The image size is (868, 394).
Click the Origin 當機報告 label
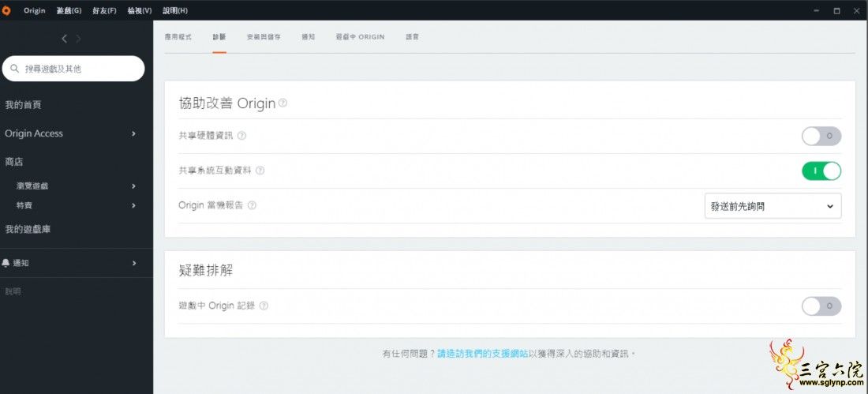pos(211,205)
